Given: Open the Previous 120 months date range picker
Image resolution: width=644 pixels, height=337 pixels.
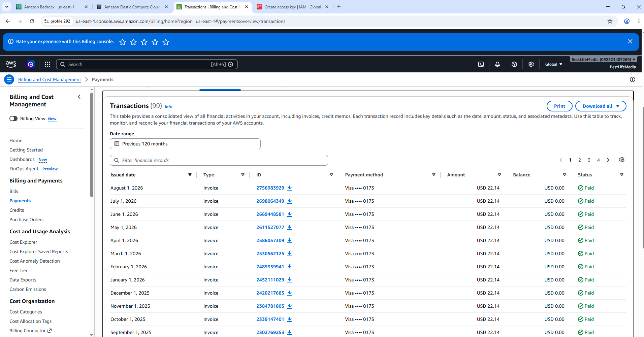Looking at the screenshot, I should click(x=185, y=144).
